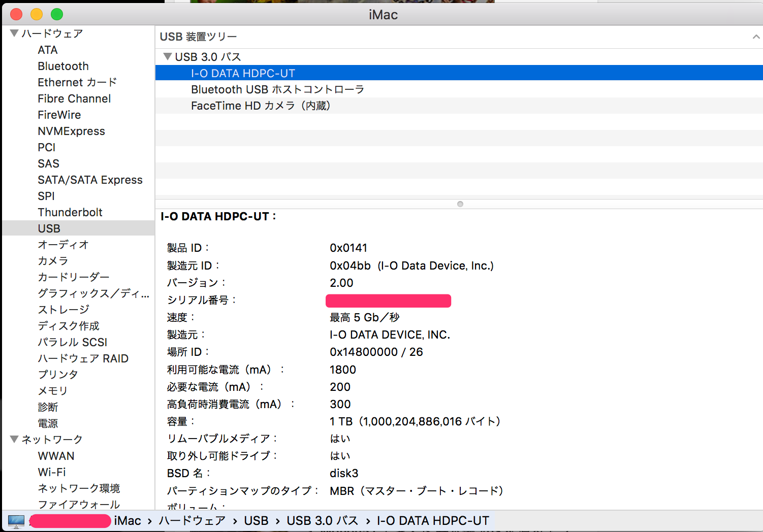763x532 pixels.
Task: Click the BSD name value disk3
Action: pyautogui.click(x=344, y=473)
